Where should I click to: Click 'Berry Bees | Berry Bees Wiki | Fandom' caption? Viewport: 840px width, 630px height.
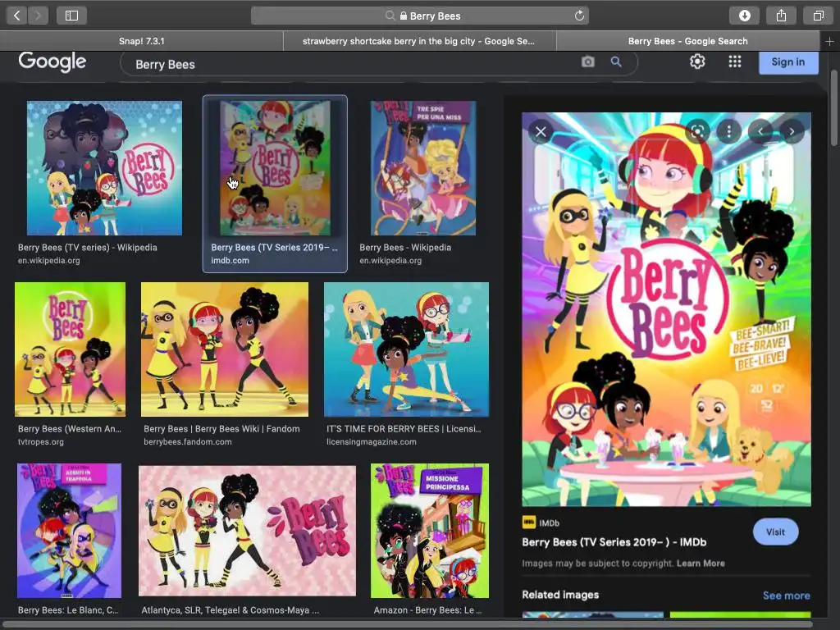point(221,428)
